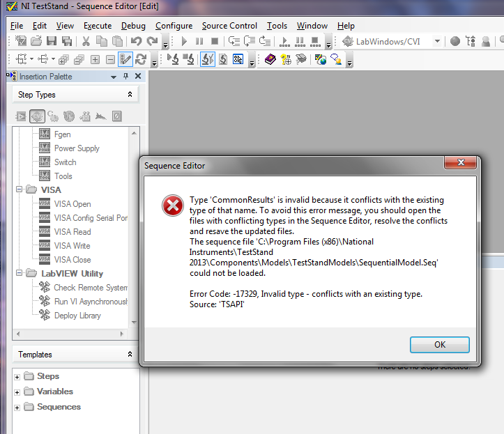Close the Insertion Palette pane
This screenshot has width=504, height=434.
pyautogui.click(x=138, y=76)
